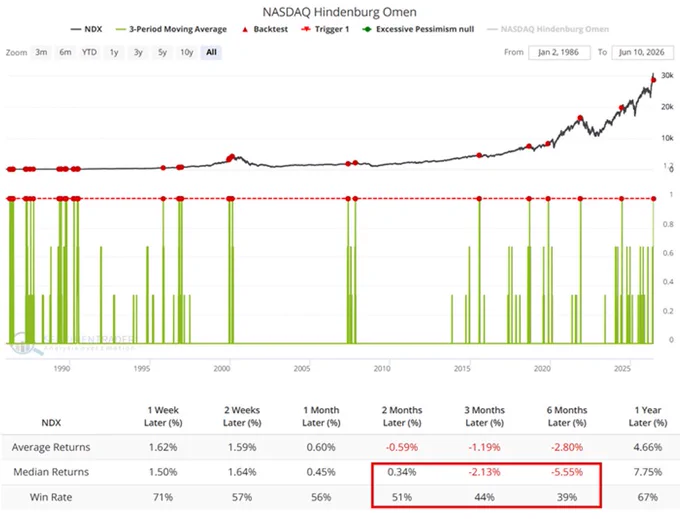
Task: Set chart zoom to 3m
Action: coord(41,52)
